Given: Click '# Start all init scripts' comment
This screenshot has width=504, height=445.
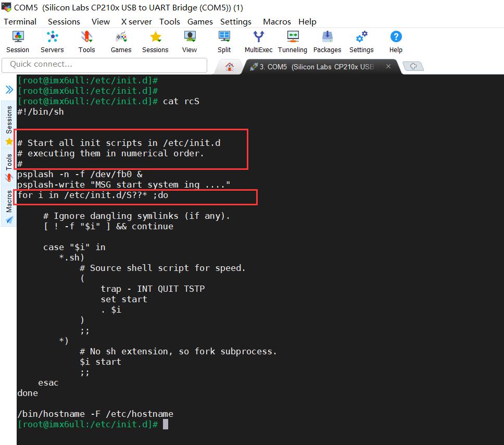Looking at the screenshot, I should click(x=119, y=143).
